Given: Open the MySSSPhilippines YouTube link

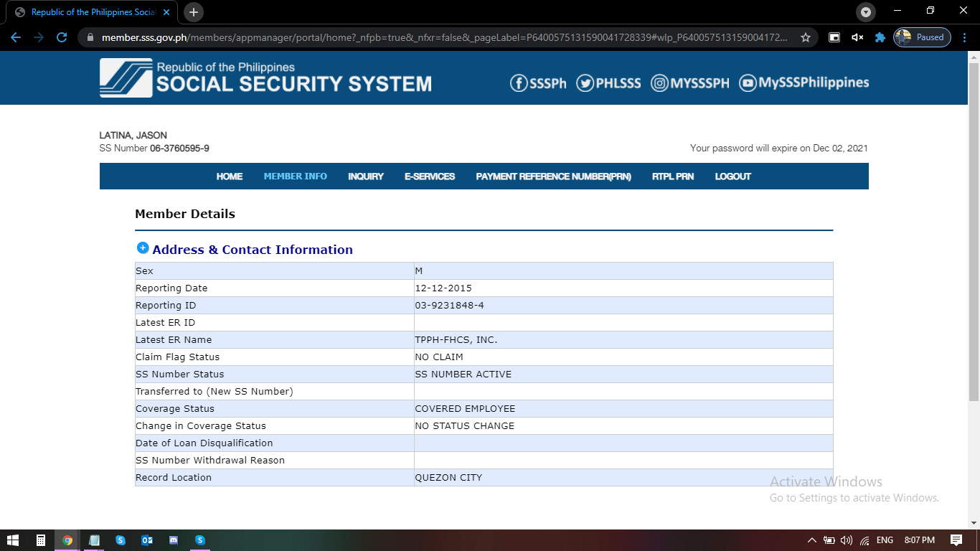Looking at the screenshot, I should (x=804, y=83).
